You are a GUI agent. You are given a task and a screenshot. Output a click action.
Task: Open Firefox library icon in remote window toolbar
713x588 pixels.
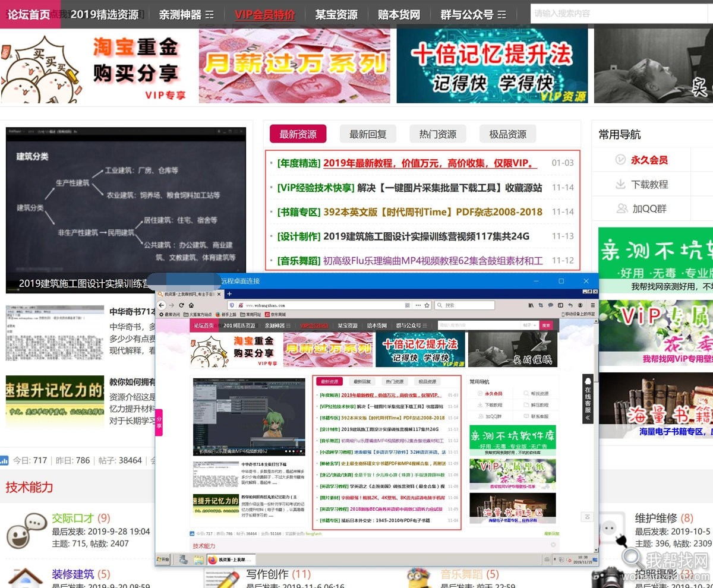pos(531,305)
